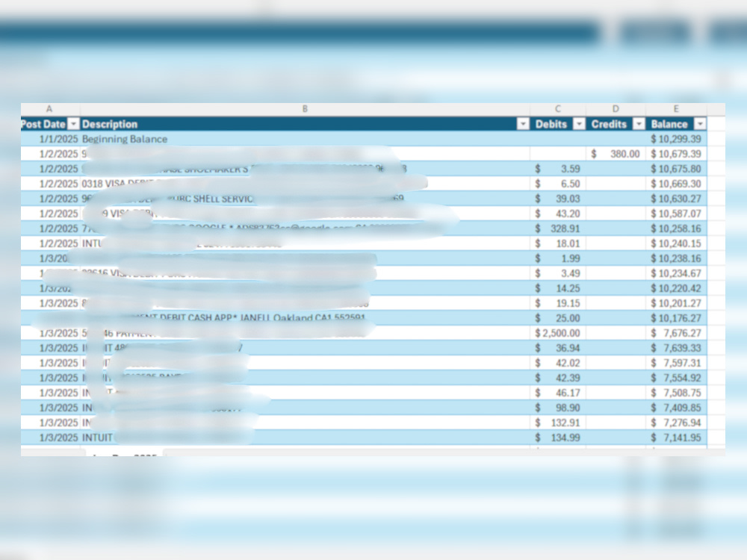Select balance cell $7,676.27
The height and width of the screenshot is (560, 747).
677,333
